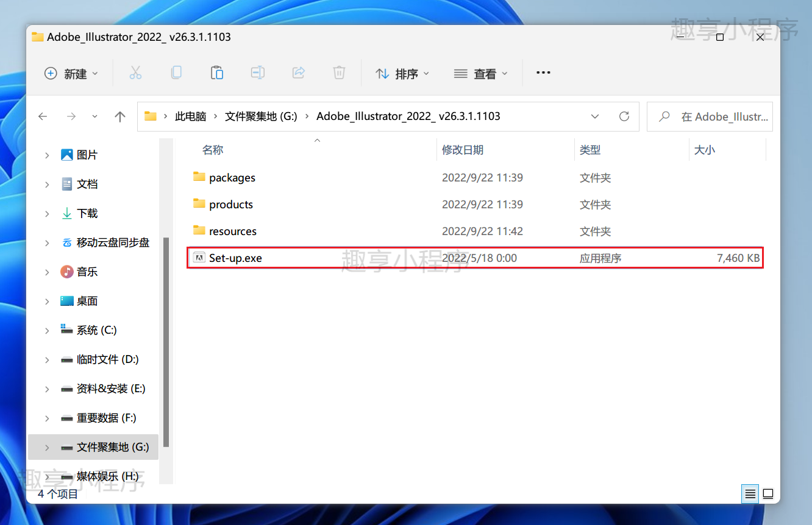Screen dimensions: 812x525
Task: Click the 文档 documents icon in sidebar
Action: [67, 184]
